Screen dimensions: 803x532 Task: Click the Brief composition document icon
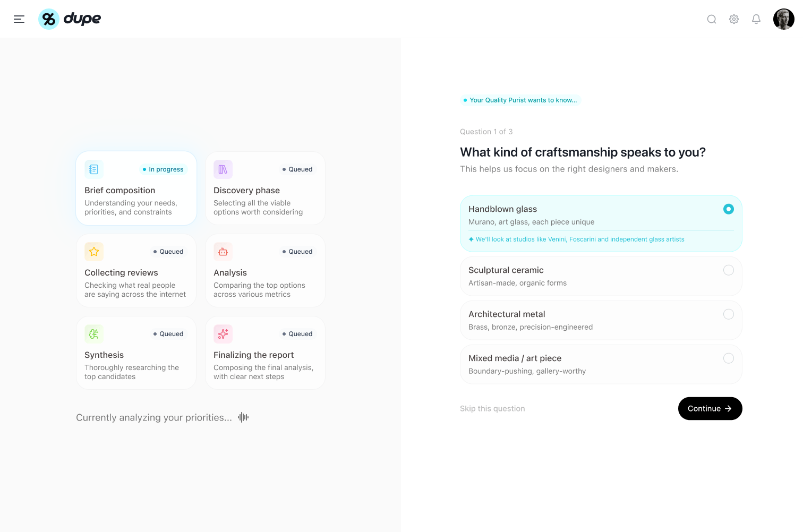[x=94, y=169]
